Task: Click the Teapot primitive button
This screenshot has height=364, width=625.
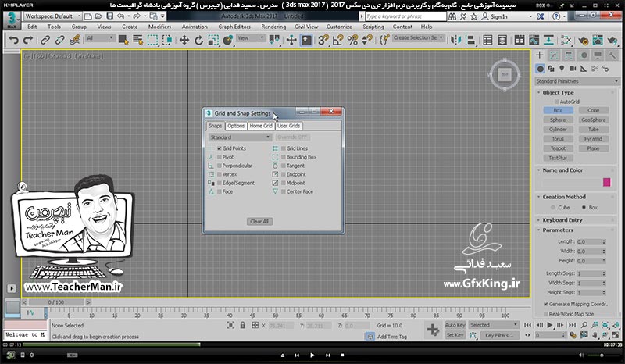Action: pyautogui.click(x=558, y=148)
